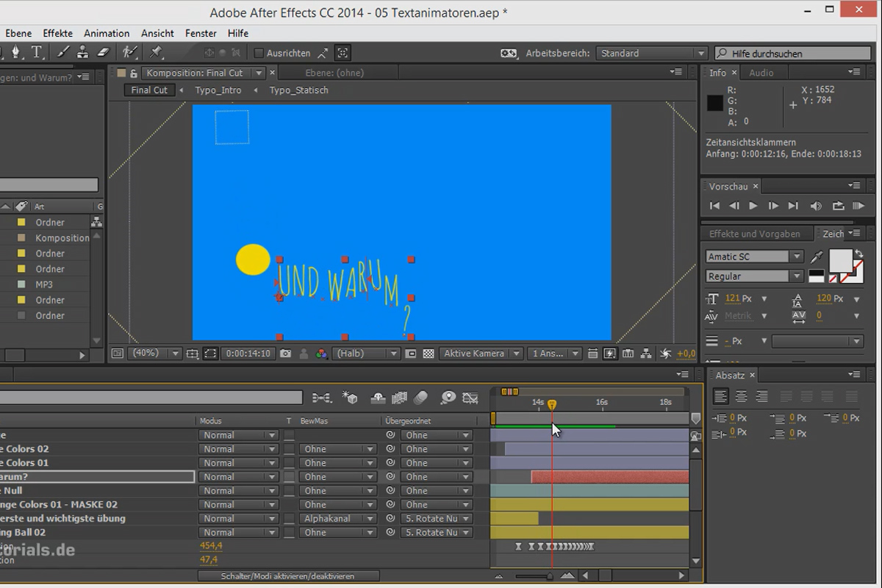Viewport: 882px width, 588px height.
Task: Click the Typo_Intro breadcrumb
Action: (218, 90)
